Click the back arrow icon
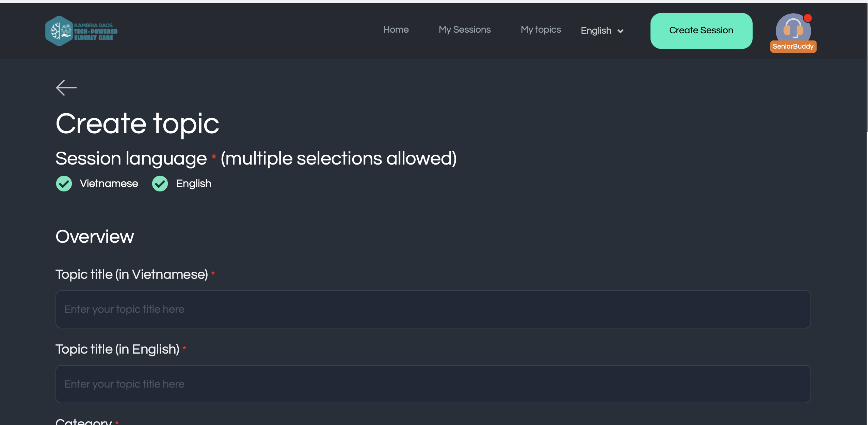The image size is (868, 425). pyautogui.click(x=66, y=88)
